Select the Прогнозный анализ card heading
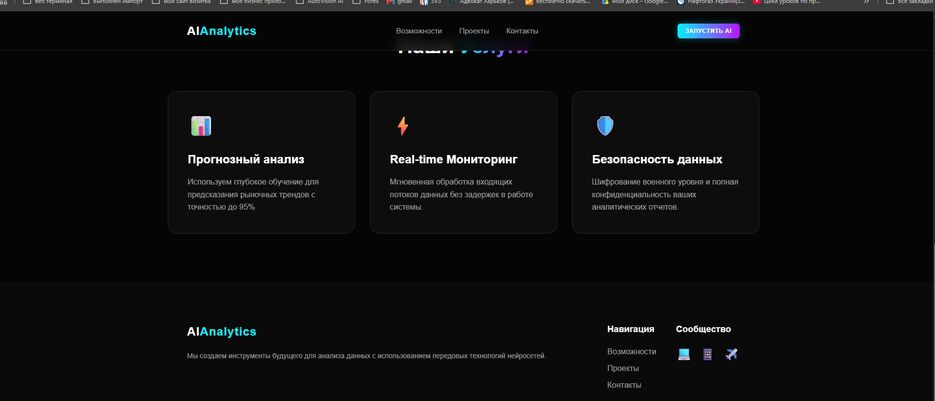Image resolution: width=935 pixels, height=401 pixels. click(x=246, y=159)
